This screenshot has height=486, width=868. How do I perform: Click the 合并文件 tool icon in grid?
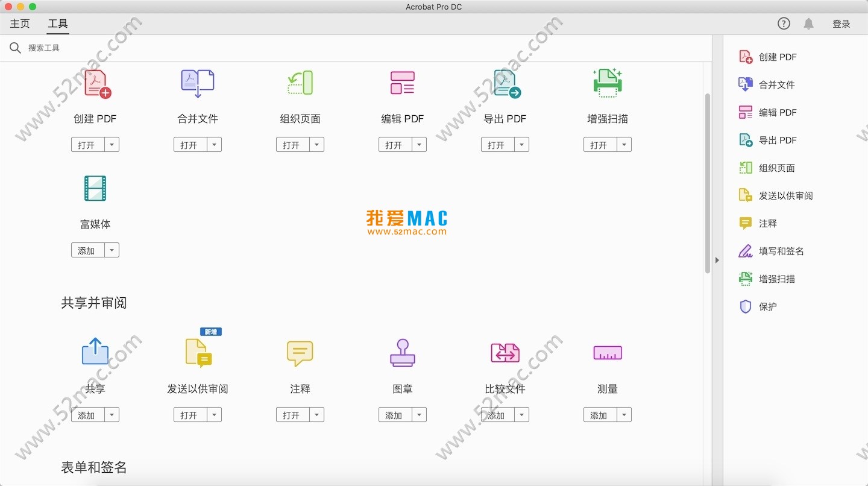pos(198,84)
